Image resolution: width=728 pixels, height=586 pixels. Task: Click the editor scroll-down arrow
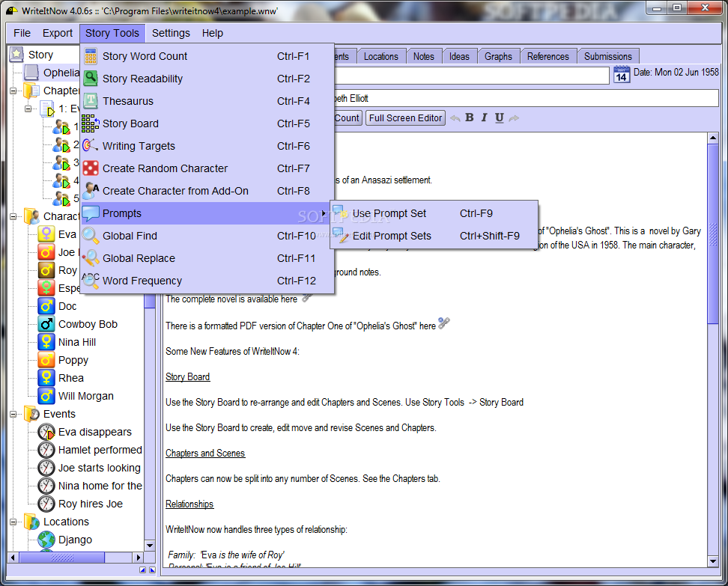click(713, 561)
